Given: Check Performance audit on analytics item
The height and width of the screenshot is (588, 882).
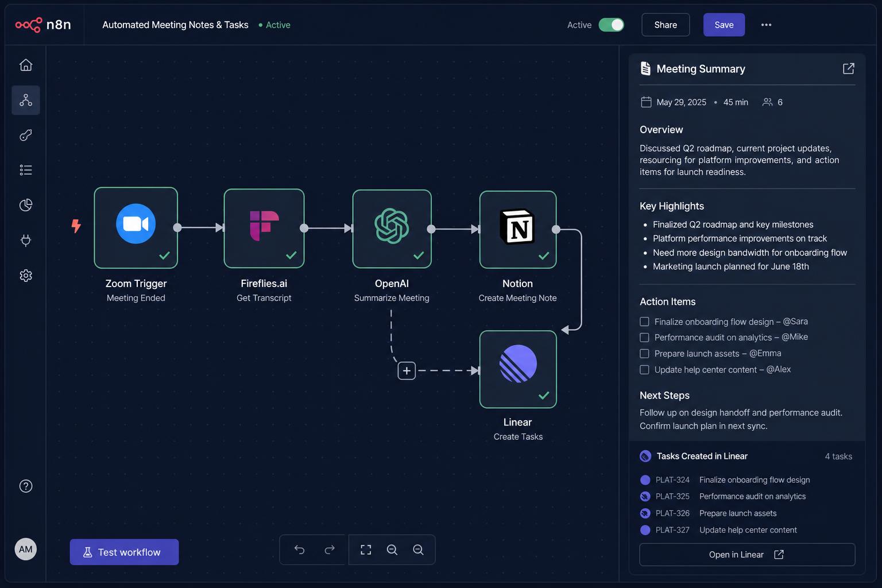Looking at the screenshot, I should (x=644, y=338).
